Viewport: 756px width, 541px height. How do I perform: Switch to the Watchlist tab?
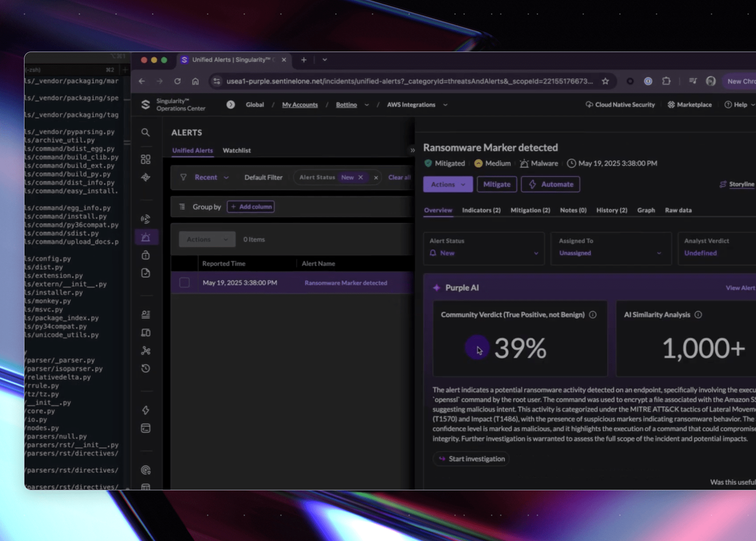tap(237, 151)
